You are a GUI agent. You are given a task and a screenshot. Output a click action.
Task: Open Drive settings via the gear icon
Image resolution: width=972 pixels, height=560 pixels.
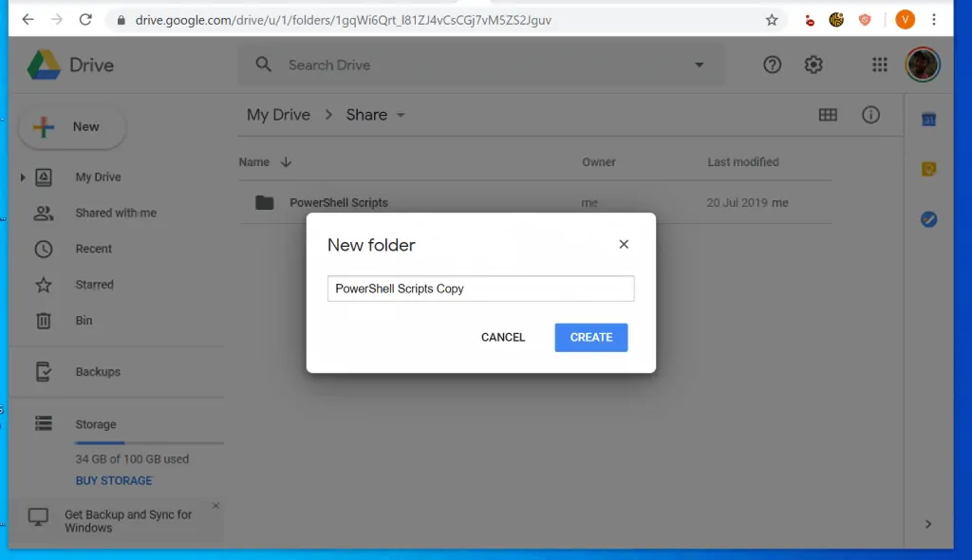coord(813,65)
